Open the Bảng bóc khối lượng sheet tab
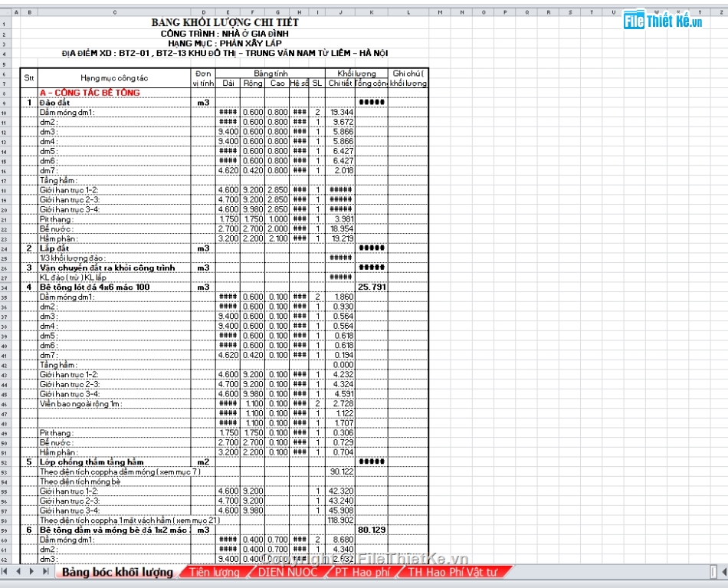728x588 pixels. pos(117,572)
